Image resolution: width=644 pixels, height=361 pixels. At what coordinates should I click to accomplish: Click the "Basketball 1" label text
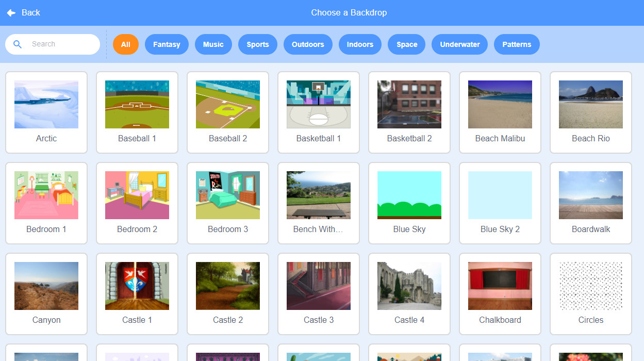point(319,139)
